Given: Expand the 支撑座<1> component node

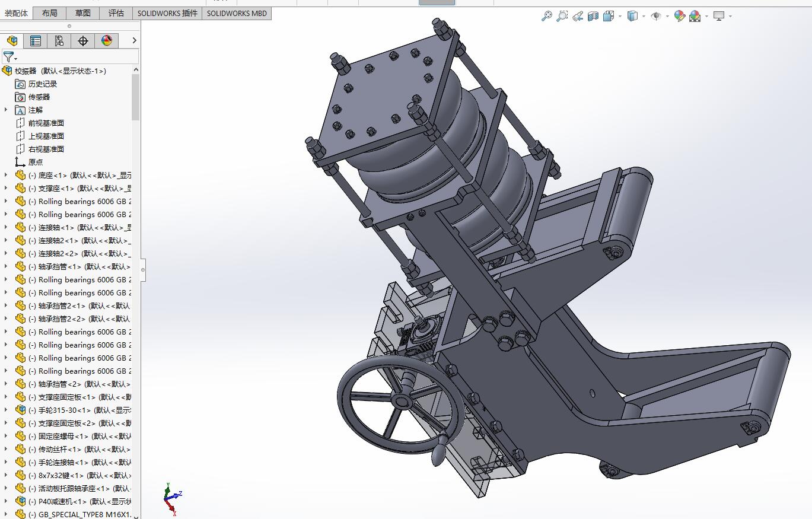Looking at the screenshot, I should point(7,188).
